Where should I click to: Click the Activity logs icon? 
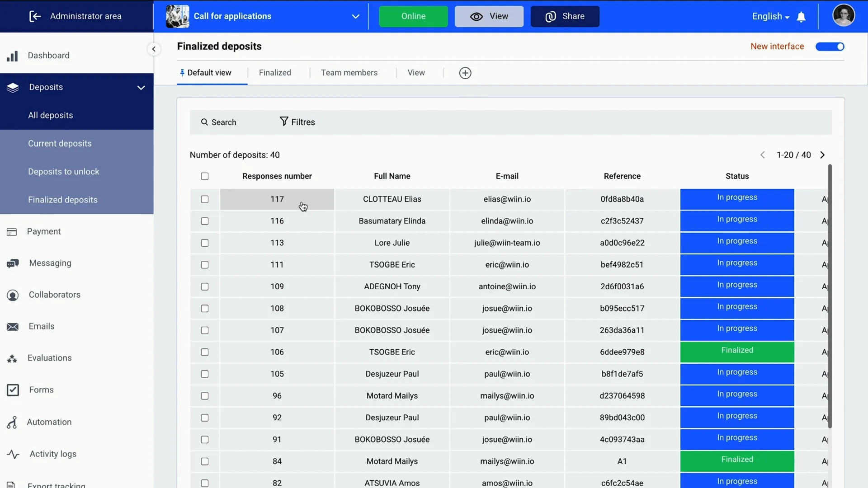(x=13, y=454)
